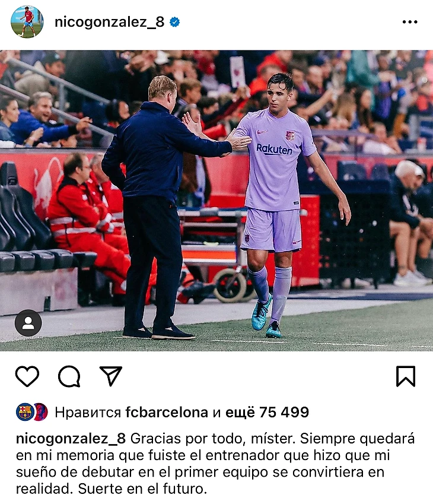Show tagged people using the person icon
The image size is (433, 504).
pyautogui.click(x=28, y=323)
